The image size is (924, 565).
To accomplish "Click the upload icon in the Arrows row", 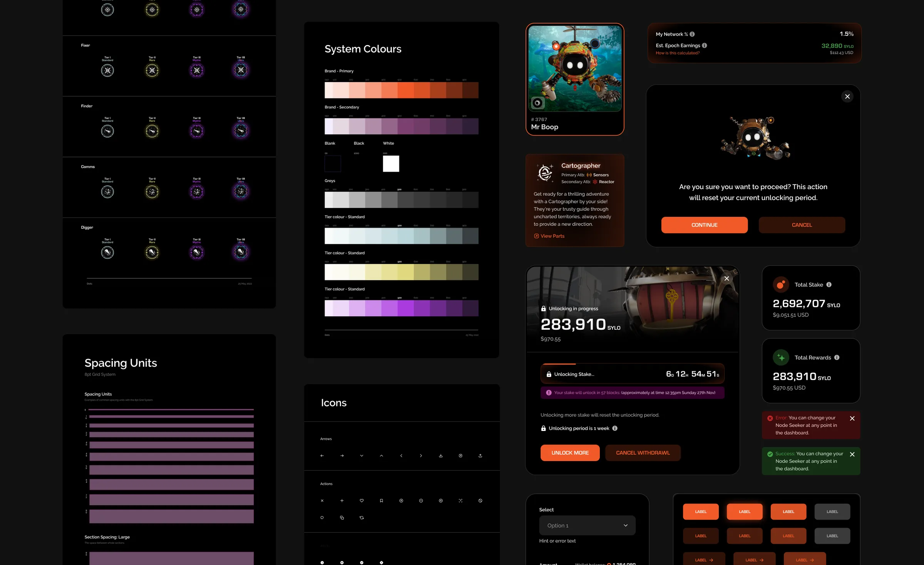I will pyautogui.click(x=480, y=456).
